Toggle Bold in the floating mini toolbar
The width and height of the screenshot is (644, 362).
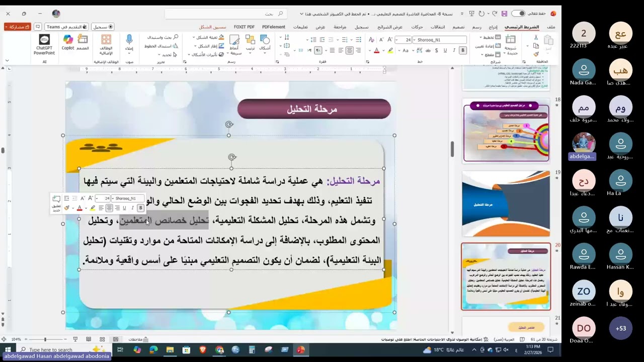pyautogui.click(x=141, y=208)
